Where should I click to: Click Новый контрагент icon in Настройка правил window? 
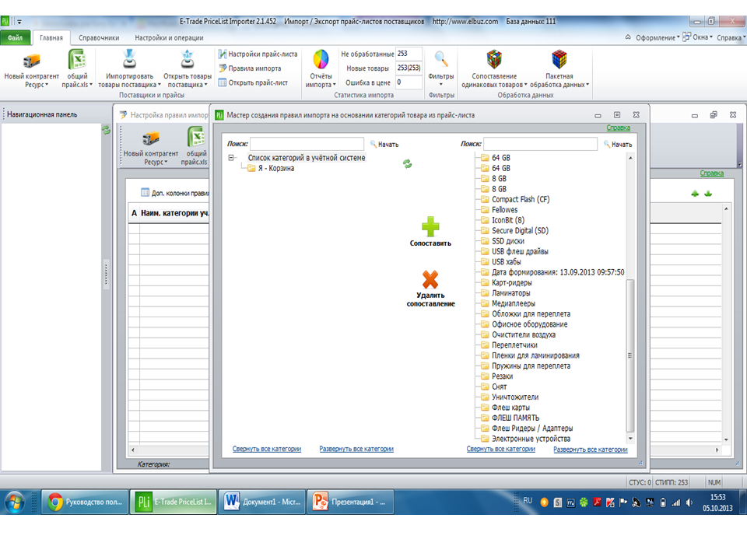150,138
